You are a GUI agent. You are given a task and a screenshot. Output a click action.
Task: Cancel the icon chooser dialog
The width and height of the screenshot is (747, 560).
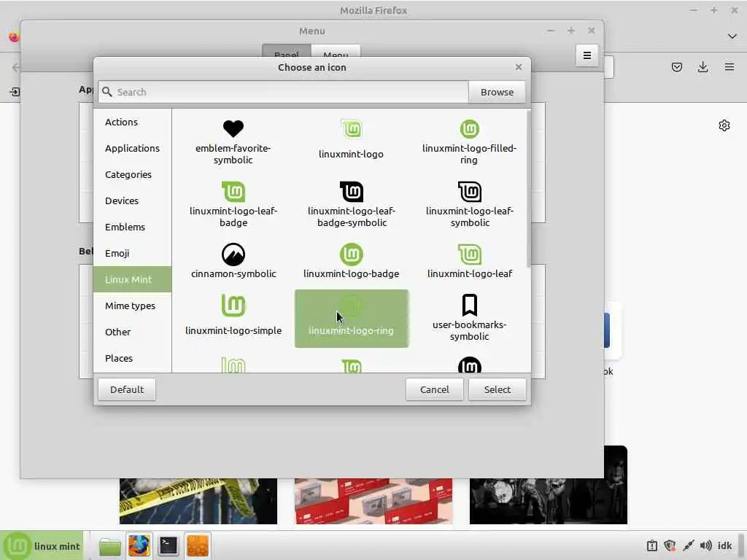point(435,389)
